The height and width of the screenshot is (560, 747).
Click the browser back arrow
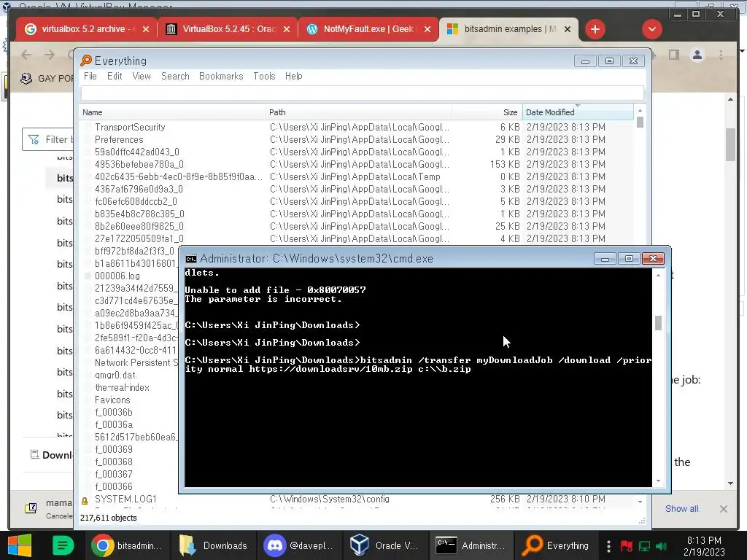[x=26, y=55]
